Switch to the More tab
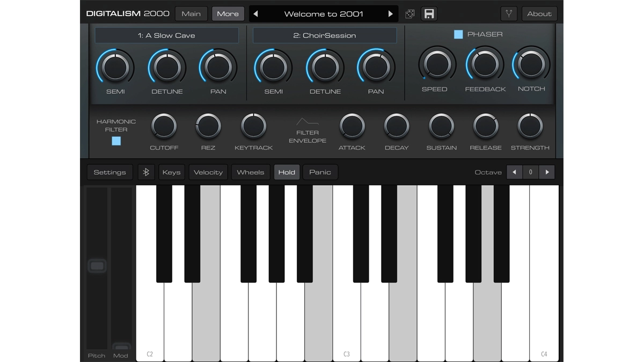The image size is (644, 362). click(228, 14)
